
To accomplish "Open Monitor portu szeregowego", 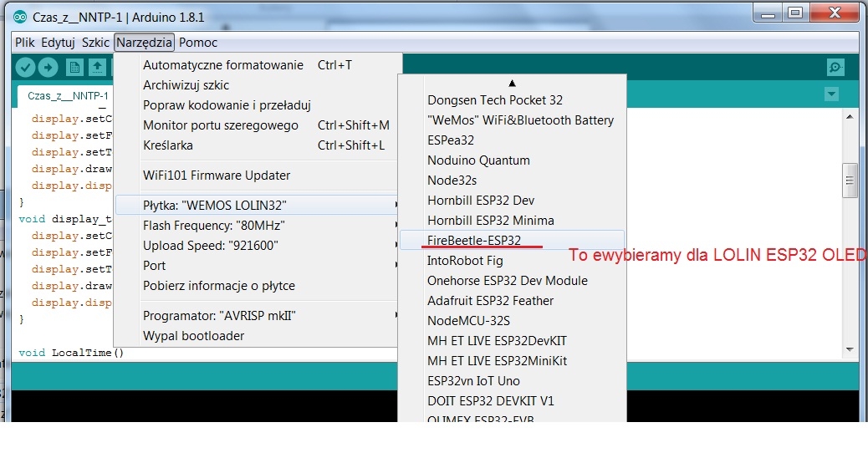I will pos(257,125).
